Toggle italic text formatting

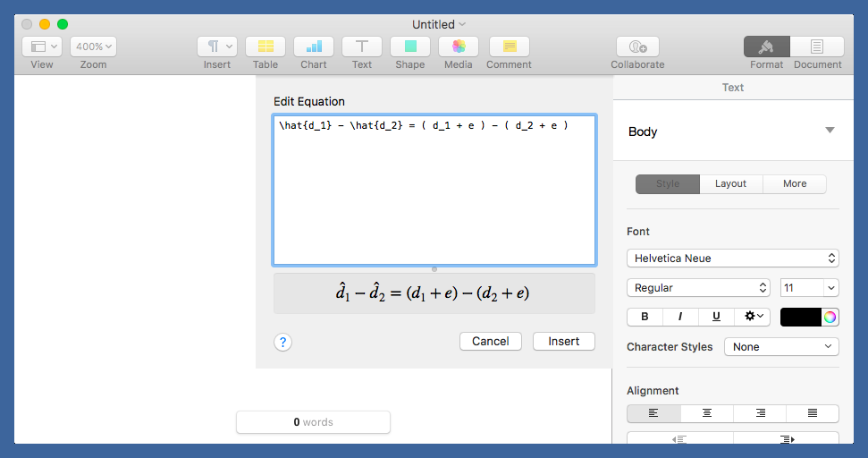tap(680, 317)
